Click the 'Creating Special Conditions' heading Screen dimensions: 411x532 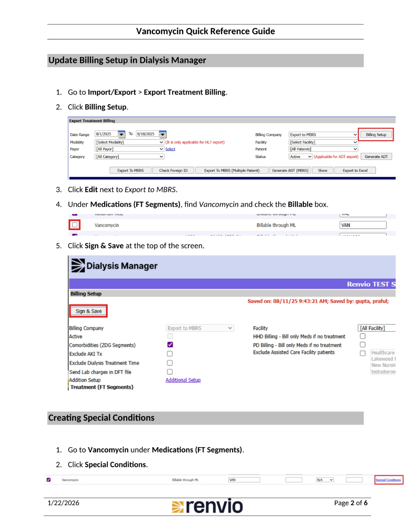pos(101,418)
